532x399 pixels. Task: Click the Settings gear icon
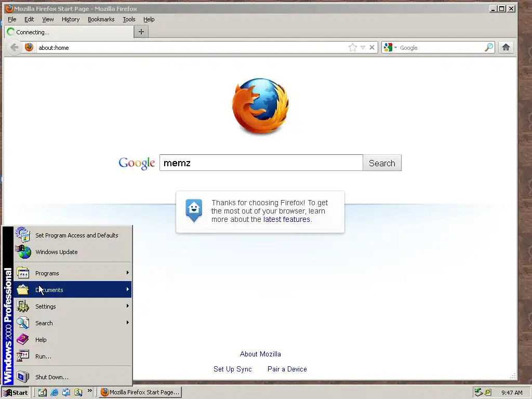23,306
